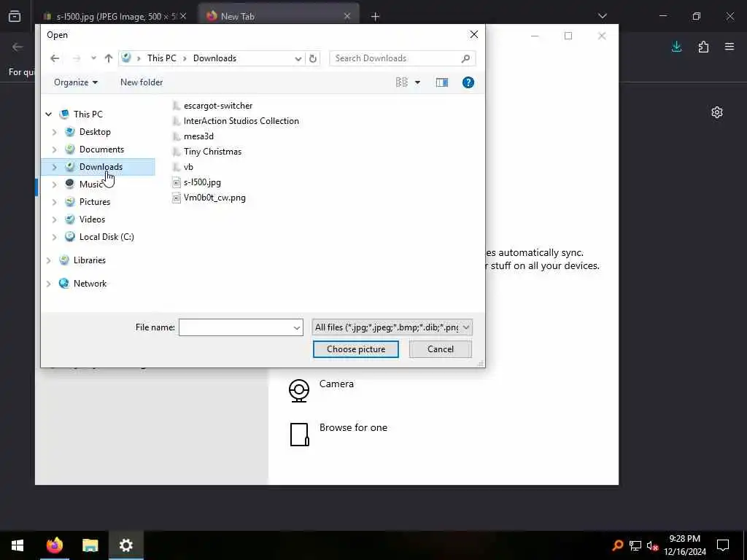Click the Search Downloads field
This screenshot has width=747, height=560.
[403, 58]
